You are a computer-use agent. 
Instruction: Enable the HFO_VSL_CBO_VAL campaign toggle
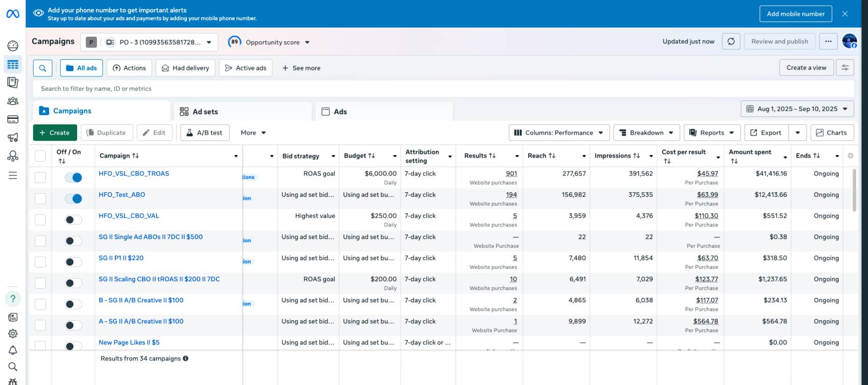[73, 220]
